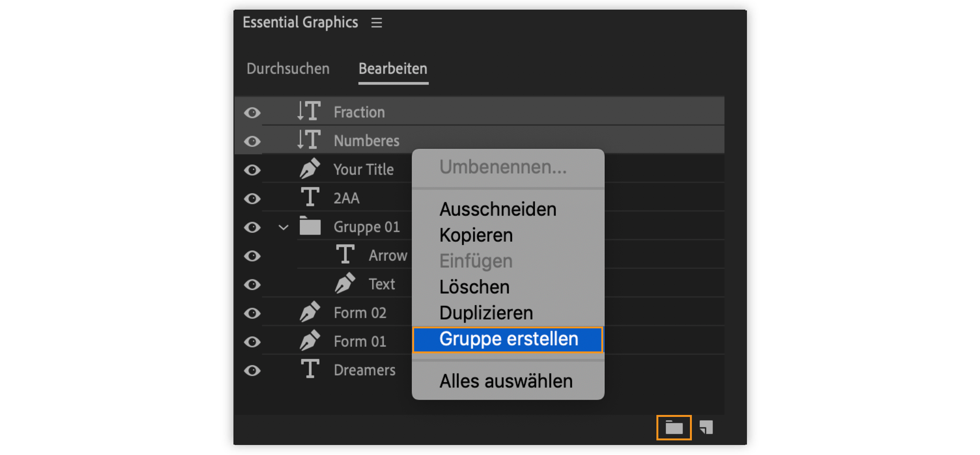Select the Text layer inside Gruppe 01
Viewport: 980px width, 455px height.
pos(382,284)
